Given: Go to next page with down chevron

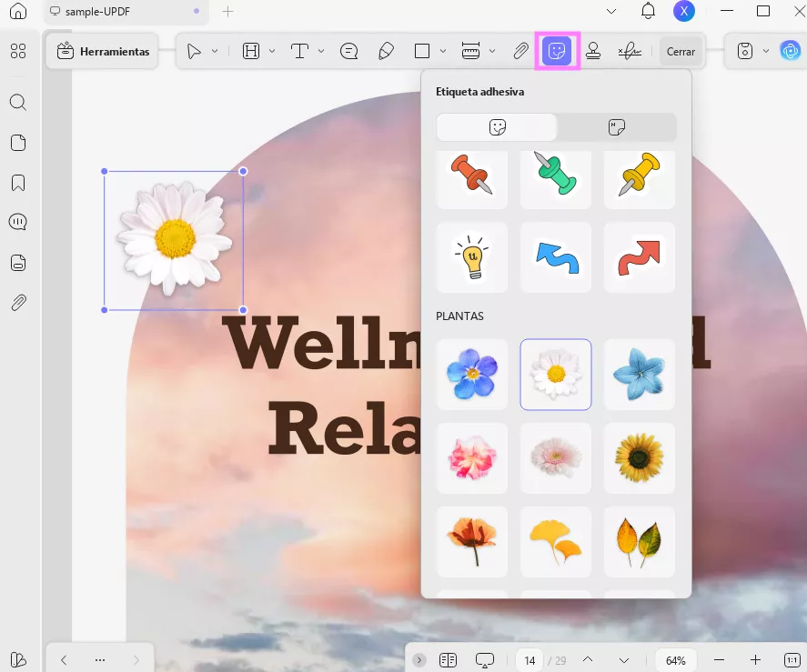Looking at the screenshot, I should (624, 660).
